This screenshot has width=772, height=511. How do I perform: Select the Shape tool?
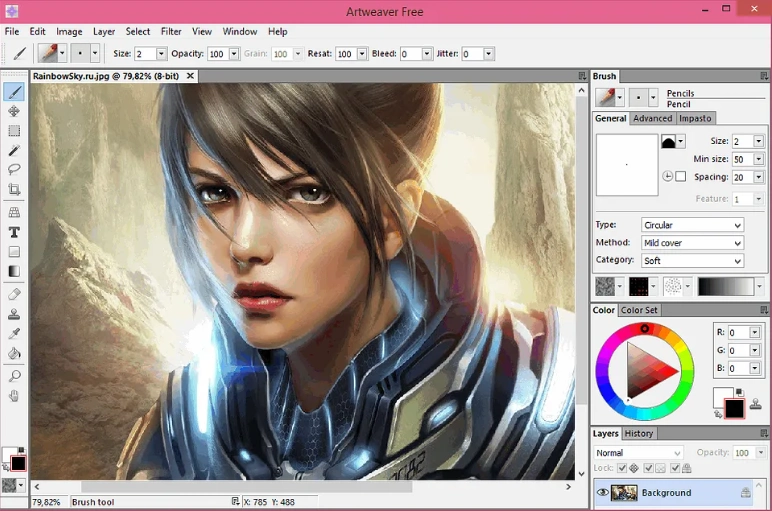(14, 252)
